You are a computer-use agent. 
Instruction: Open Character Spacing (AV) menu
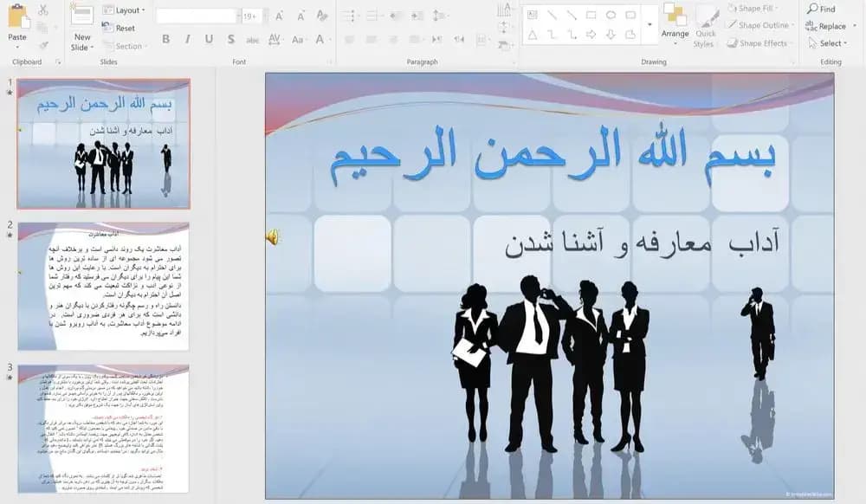[x=275, y=39]
